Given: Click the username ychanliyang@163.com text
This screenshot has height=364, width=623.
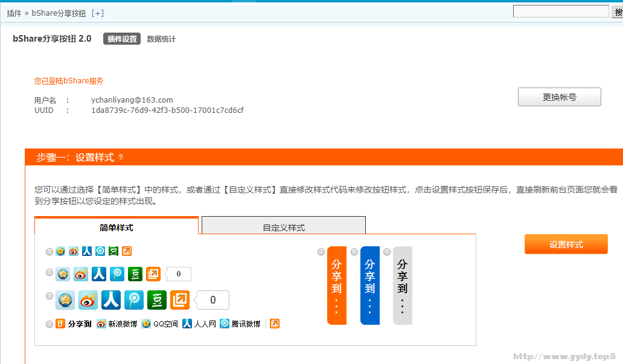Looking at the screenshot, I should coord(132,100).
